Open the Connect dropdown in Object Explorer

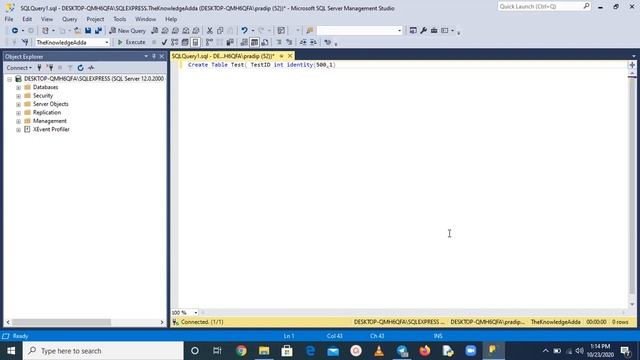coord(19,68)
